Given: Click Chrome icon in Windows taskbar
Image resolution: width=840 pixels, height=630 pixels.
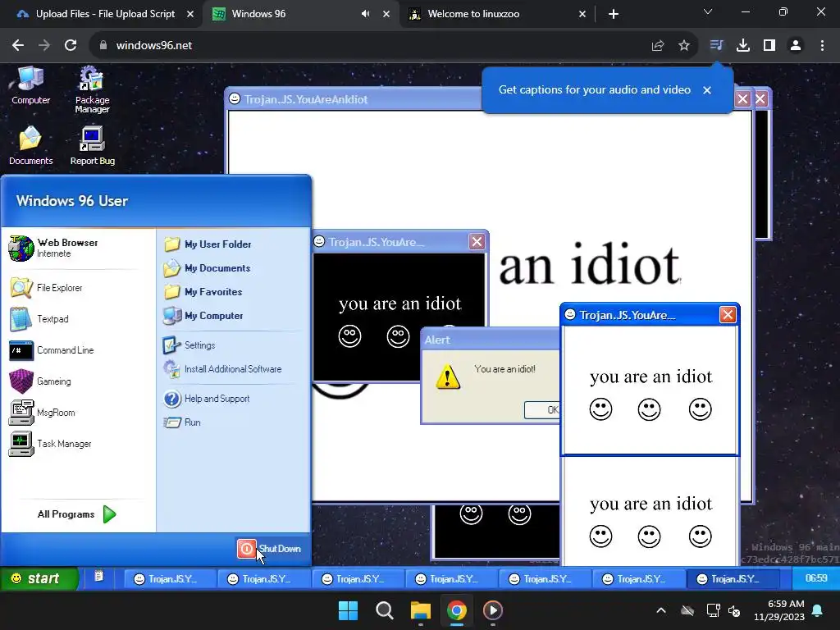Looking at the screenshot, I should pyautogui.click(x=456, y=610).
